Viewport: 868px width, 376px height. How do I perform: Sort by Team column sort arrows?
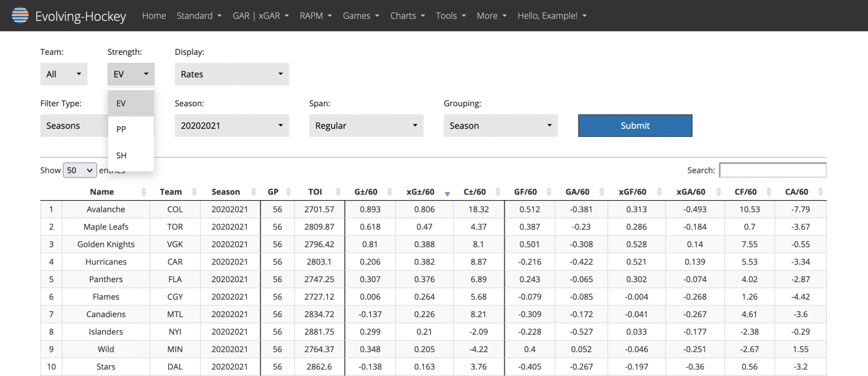tap(194, 192)
